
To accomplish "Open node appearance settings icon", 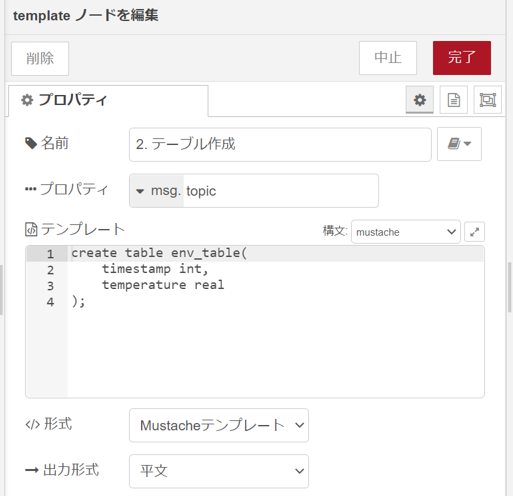I will [x=487, y=100].
